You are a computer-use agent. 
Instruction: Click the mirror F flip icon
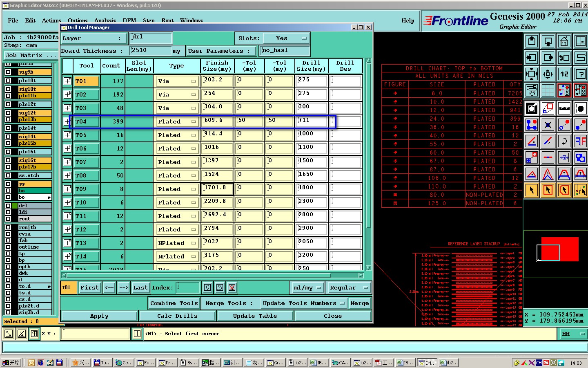click(580, 141)
